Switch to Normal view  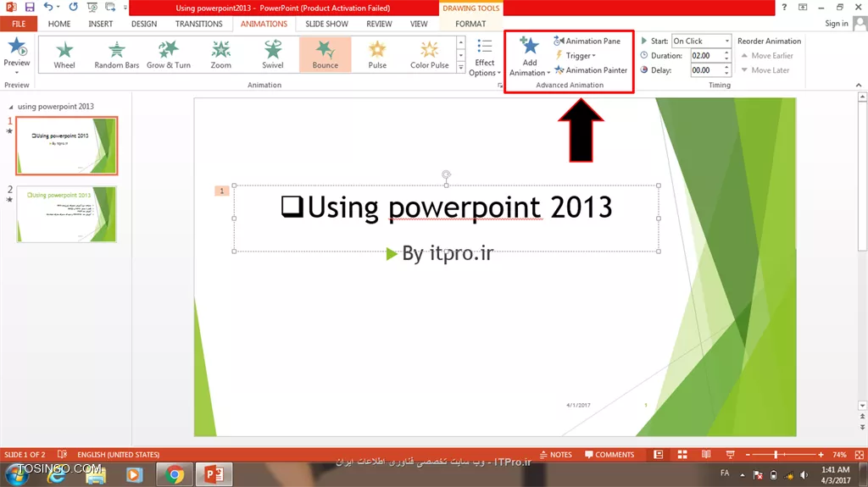[658, 454]
